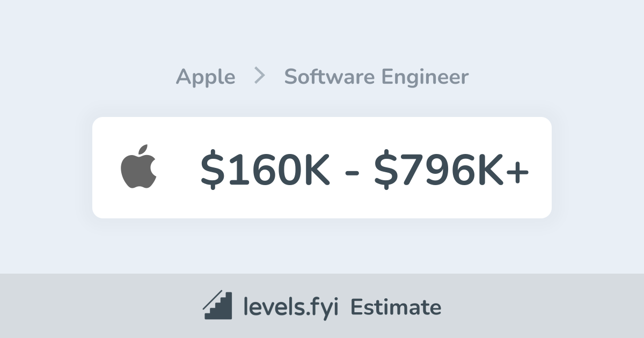Click the $160K lower salary figure
The height and width of the screenshot is (338, 644).
click(265, 168)
